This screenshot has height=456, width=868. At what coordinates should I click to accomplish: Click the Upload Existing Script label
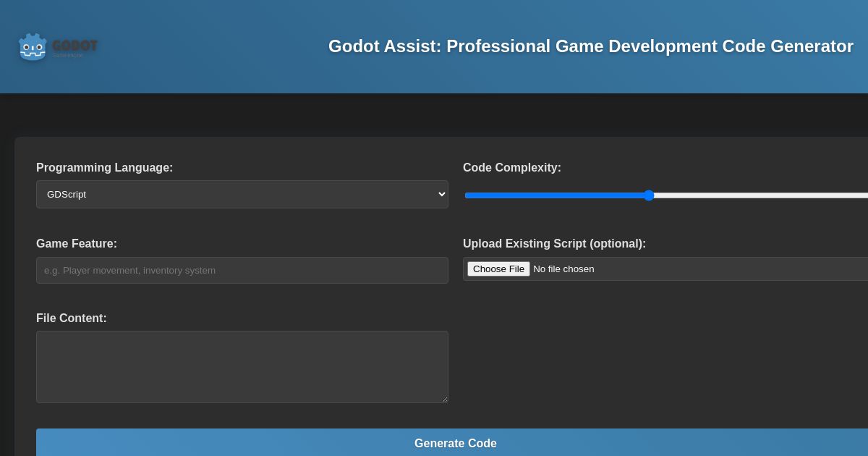click(554, 244)
